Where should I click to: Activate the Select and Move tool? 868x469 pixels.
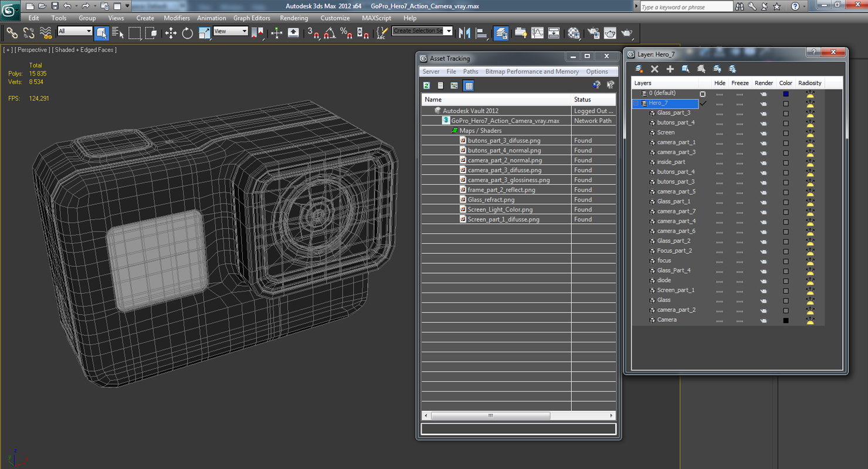(171, 33)
